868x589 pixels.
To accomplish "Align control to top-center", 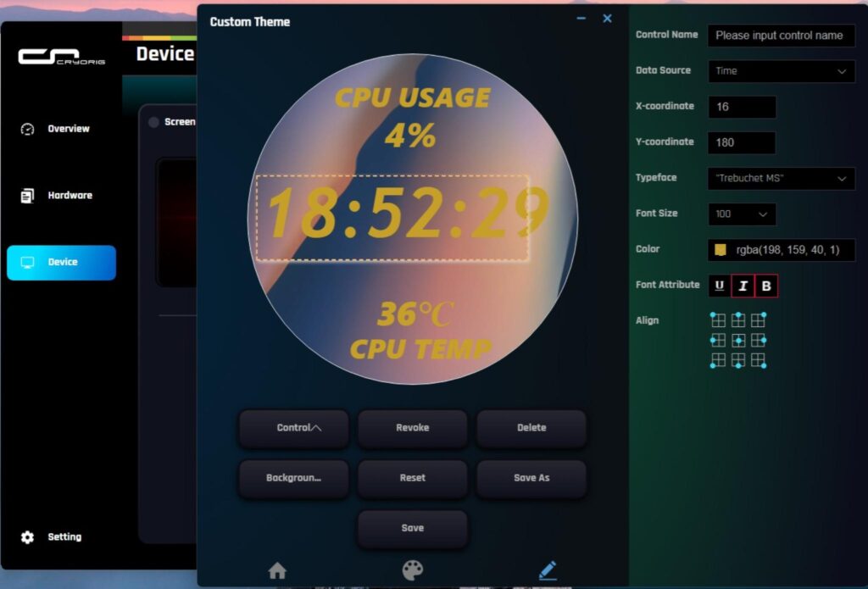I will [738, 320].
